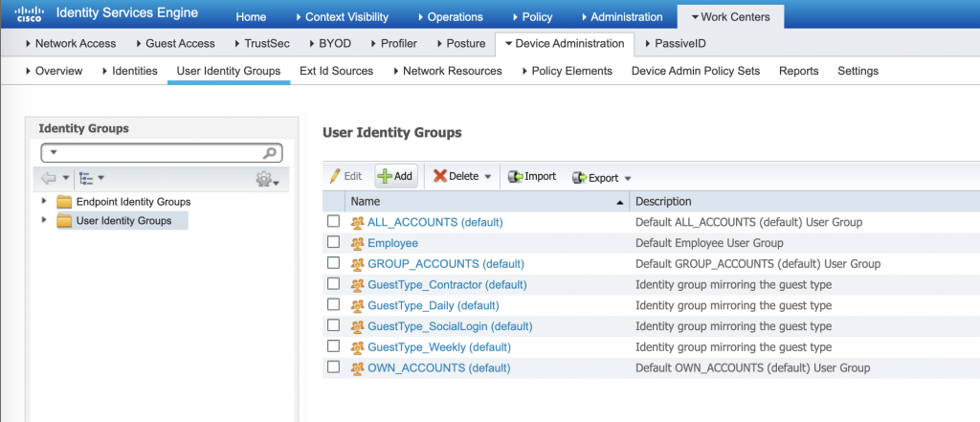Click the group icon beside GuestType_Weekly
The width and height of the screenshot is (980, 422).
coord(357,347)
